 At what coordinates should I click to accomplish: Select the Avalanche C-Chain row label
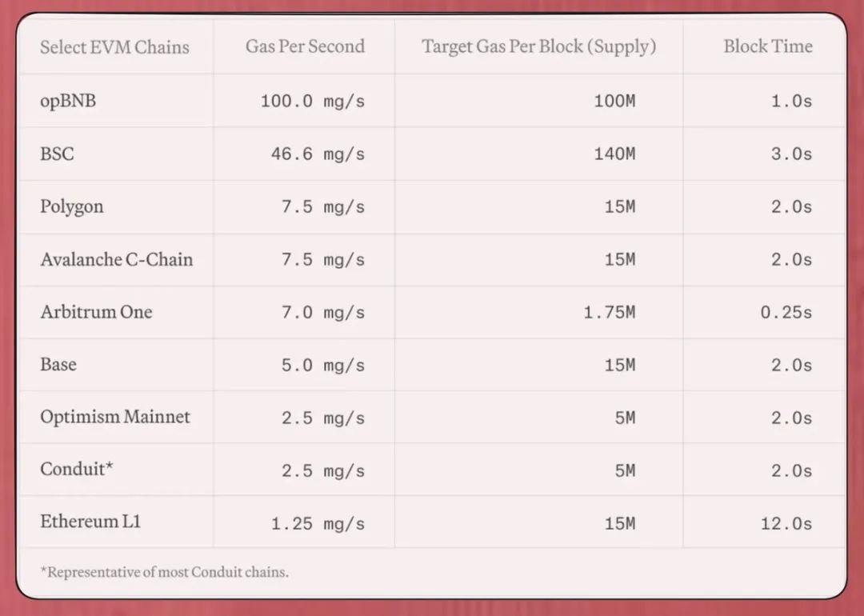point(117,259)
